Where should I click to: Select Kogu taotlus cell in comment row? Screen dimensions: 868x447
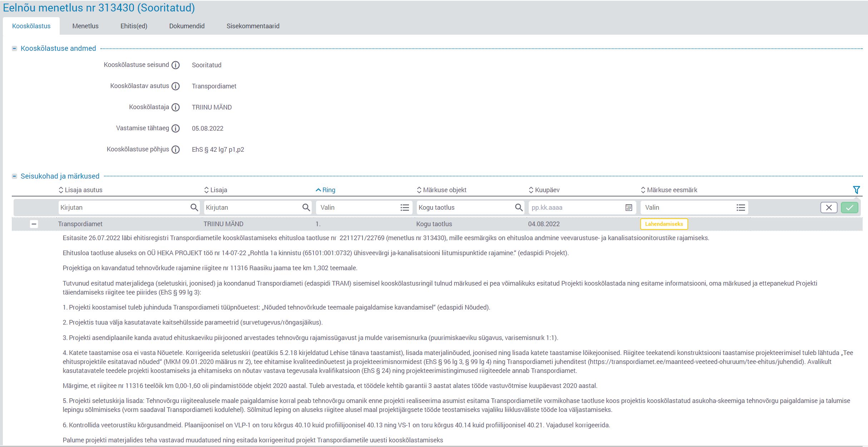[434, 224]
